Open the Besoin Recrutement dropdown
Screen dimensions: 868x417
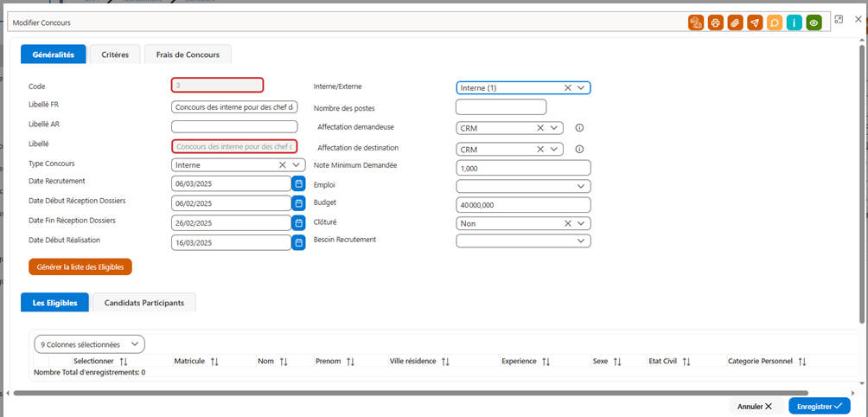pos(581,241)
